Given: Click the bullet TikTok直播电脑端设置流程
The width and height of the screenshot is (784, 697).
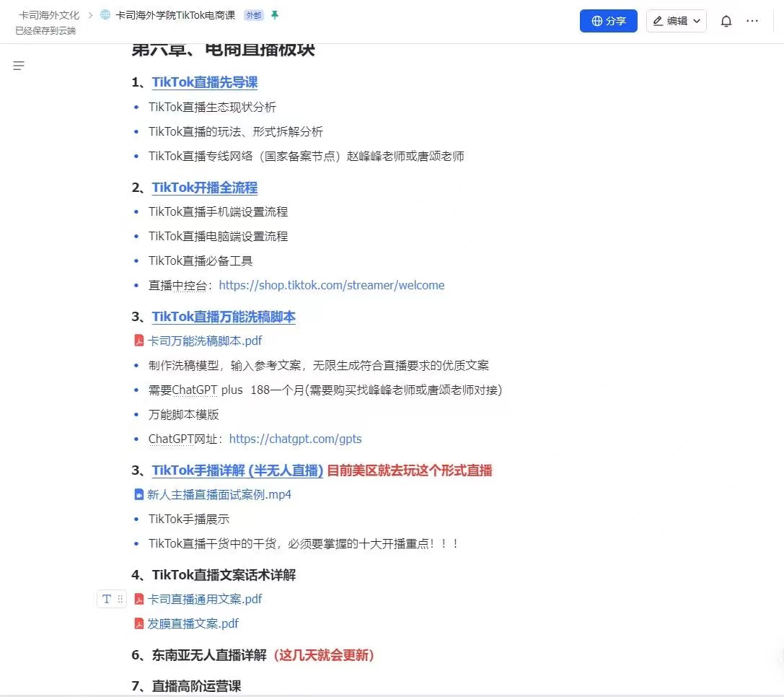Looking at the screenshot, I should pyautogui.click(x=218, y=236).
